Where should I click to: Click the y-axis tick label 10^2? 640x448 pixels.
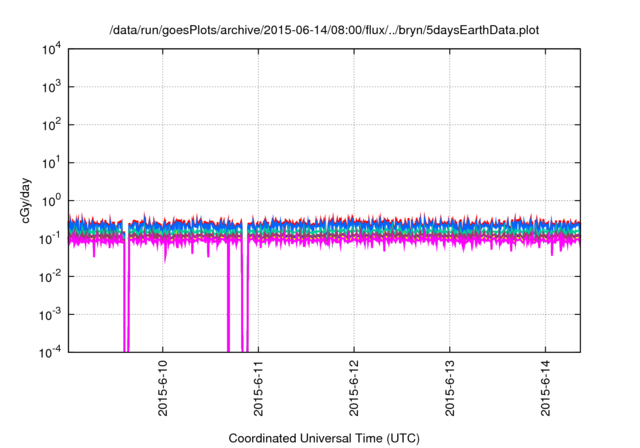coord(51,125)
